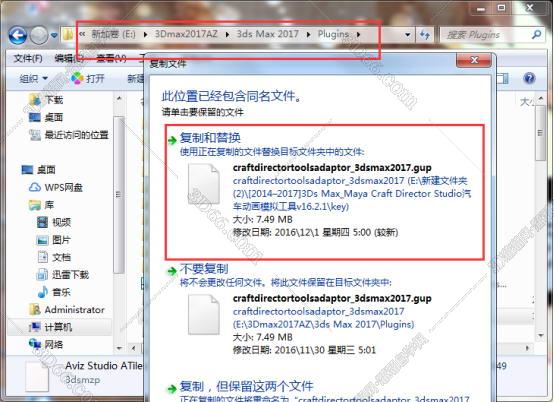554x402 pixels.
Task: Click the green arrow beside 复制，但保留这两个文件
Action: click(x=172, y=389)
